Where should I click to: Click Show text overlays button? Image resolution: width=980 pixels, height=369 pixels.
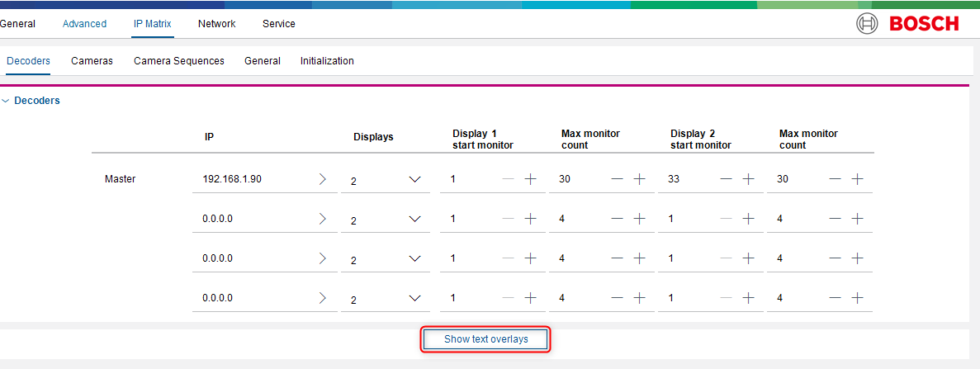[x=485, y=339]
